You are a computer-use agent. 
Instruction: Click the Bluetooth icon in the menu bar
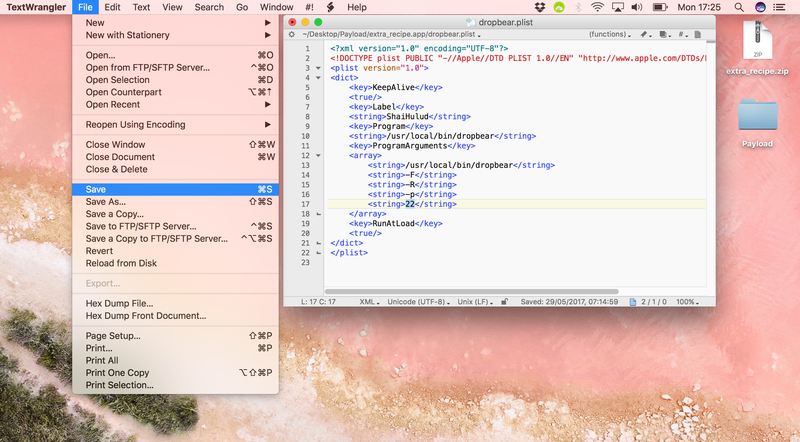[x=578, y=7]
